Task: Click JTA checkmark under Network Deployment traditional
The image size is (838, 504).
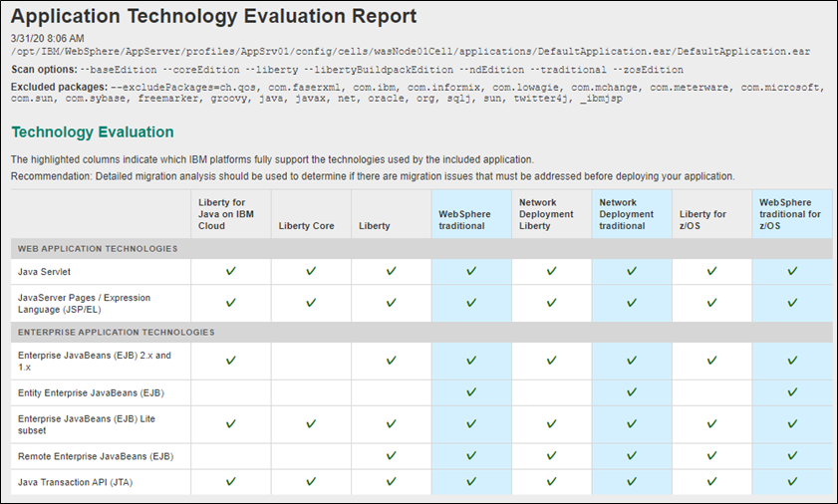Action: click(631, 482)
